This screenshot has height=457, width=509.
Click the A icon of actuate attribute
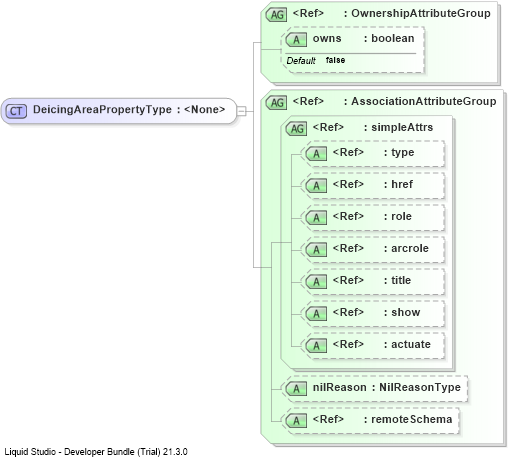pos(316,346)
